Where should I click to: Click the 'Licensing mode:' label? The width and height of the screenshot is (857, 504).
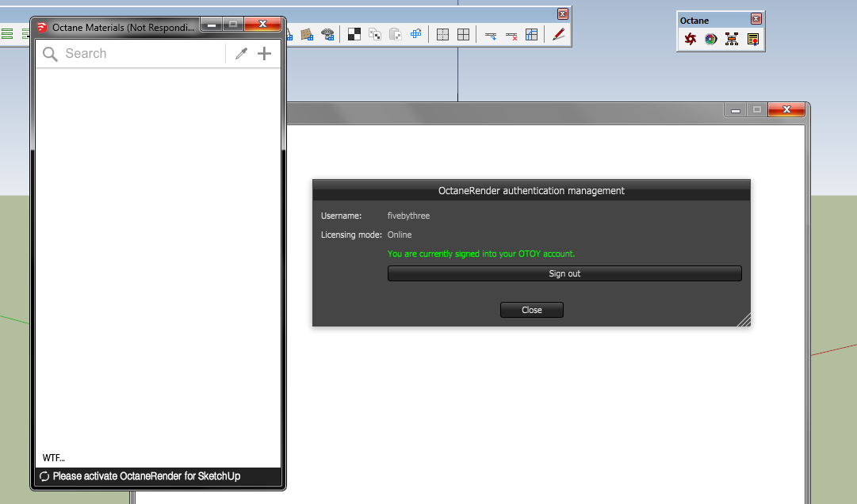351,235
